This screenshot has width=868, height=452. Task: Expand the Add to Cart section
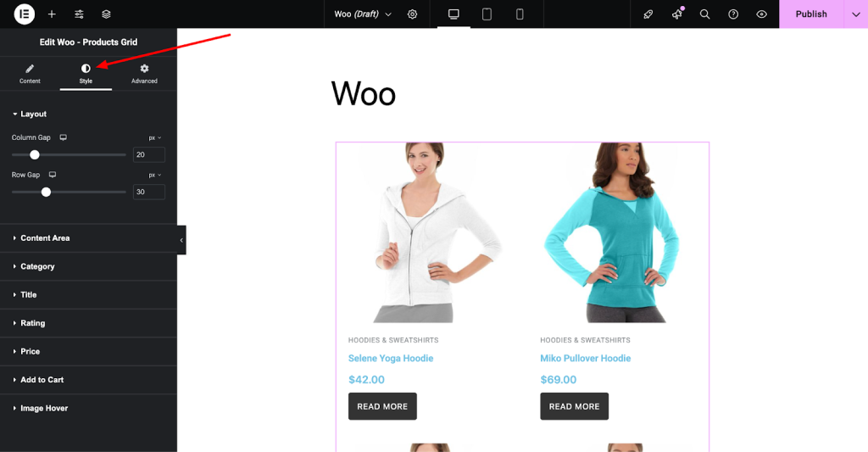pos(42,380)
